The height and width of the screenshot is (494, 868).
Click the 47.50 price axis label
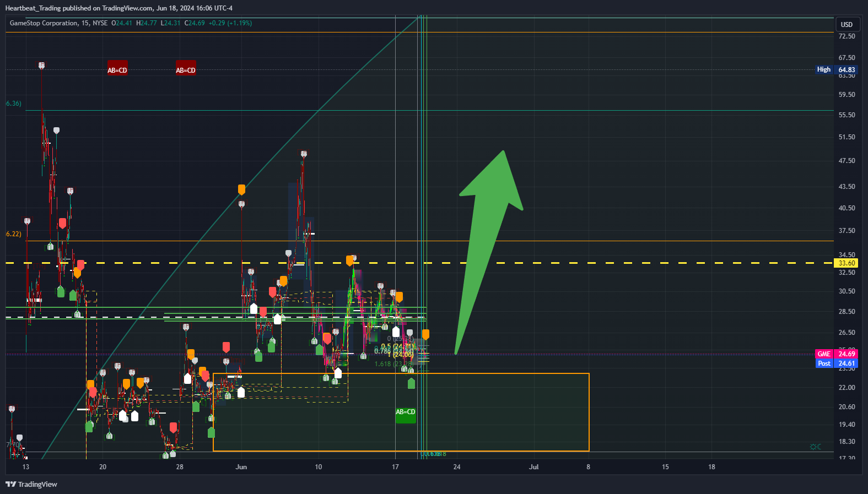tap(847, 161)
